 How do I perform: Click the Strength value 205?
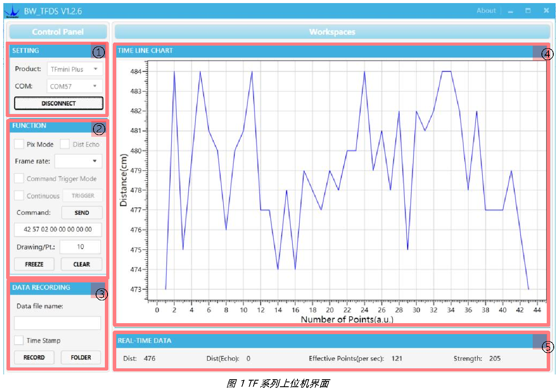coord(495,359)
